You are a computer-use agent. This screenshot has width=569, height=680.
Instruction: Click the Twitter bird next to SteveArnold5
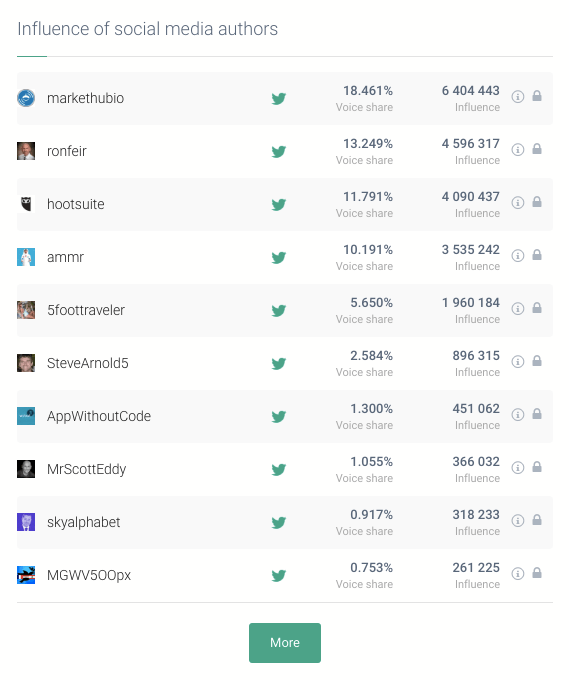(x=279, y=363)
